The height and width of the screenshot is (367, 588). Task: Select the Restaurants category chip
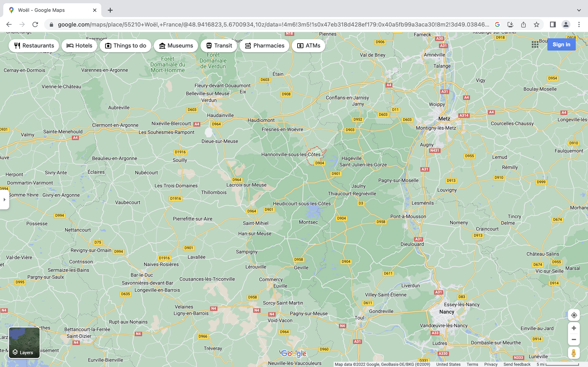pyautogui.click(x=34, y=46)
